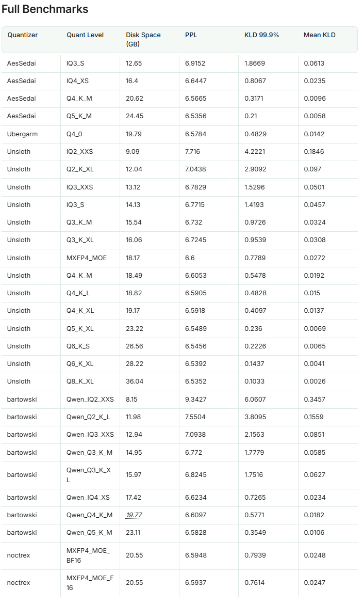Image resolution: width=364 pixels, height=605 pixels.
Task: Click the Quant Level column header
Action: pos(85,35)
